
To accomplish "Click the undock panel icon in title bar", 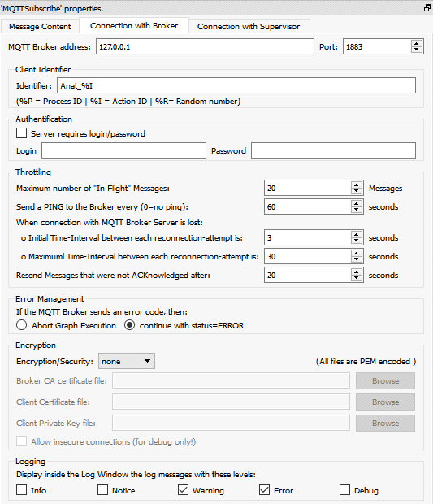I will 427,8.
